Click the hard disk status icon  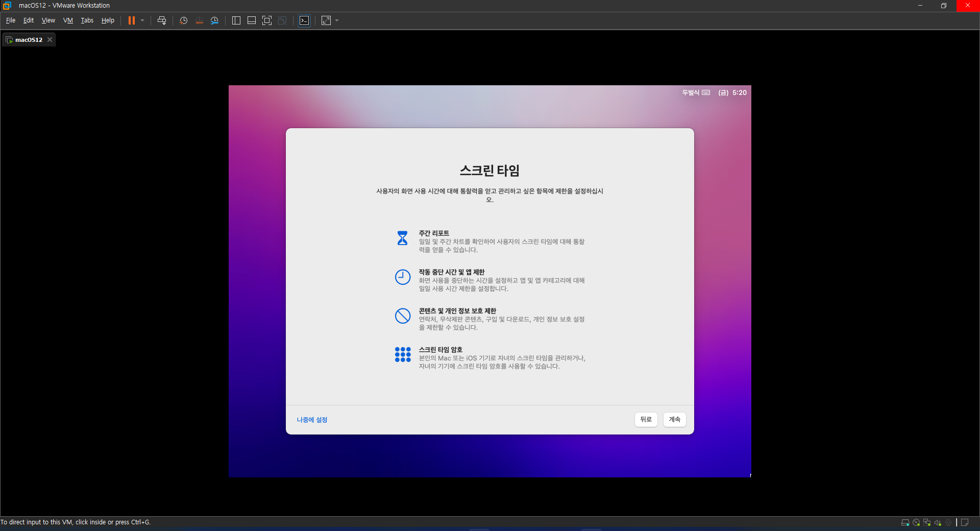coord(905,522)
